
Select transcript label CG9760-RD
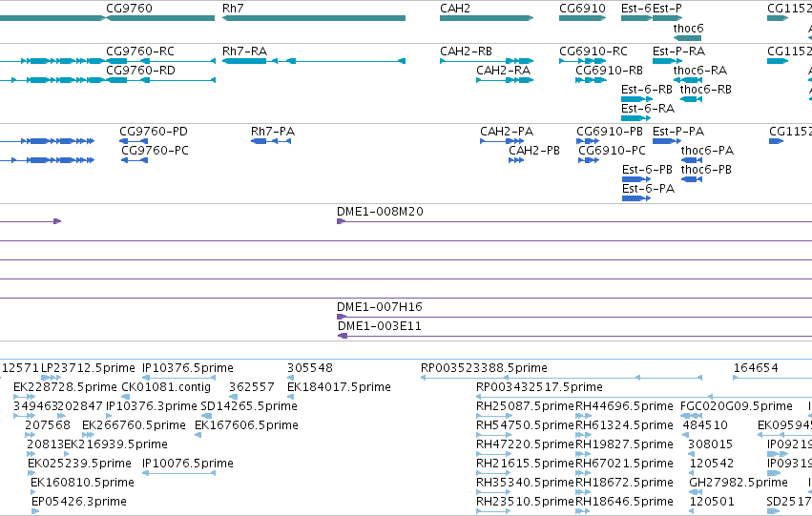140,71
